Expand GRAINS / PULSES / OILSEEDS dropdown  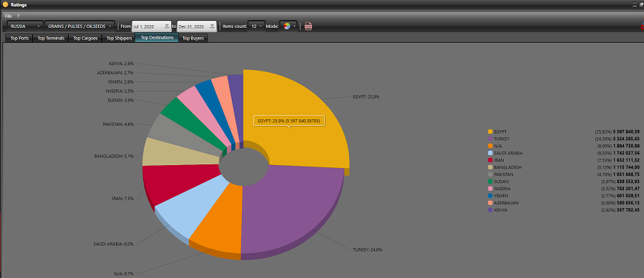pos(79,26)
